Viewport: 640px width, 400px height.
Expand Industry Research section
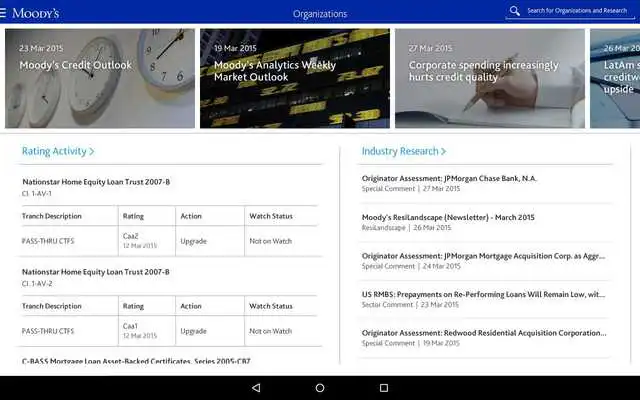tap(404, 151)
